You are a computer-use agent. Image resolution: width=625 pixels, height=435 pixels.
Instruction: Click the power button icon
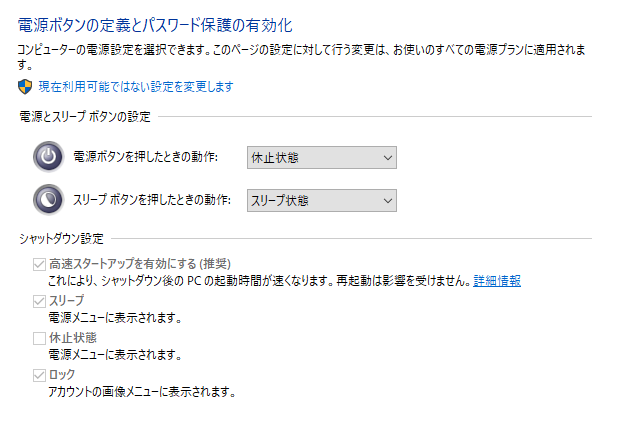click(x=48, y=157)
